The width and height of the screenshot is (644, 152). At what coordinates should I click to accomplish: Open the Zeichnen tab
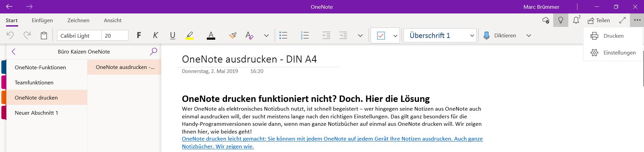tap(78, 21)
